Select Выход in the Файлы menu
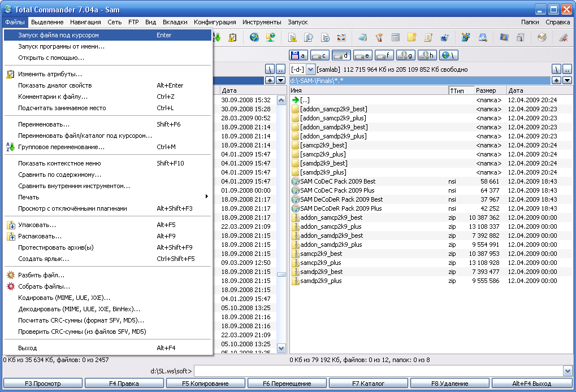Image resolution: width=576 pixels, height=392 pixels. [x=107, y=348]
